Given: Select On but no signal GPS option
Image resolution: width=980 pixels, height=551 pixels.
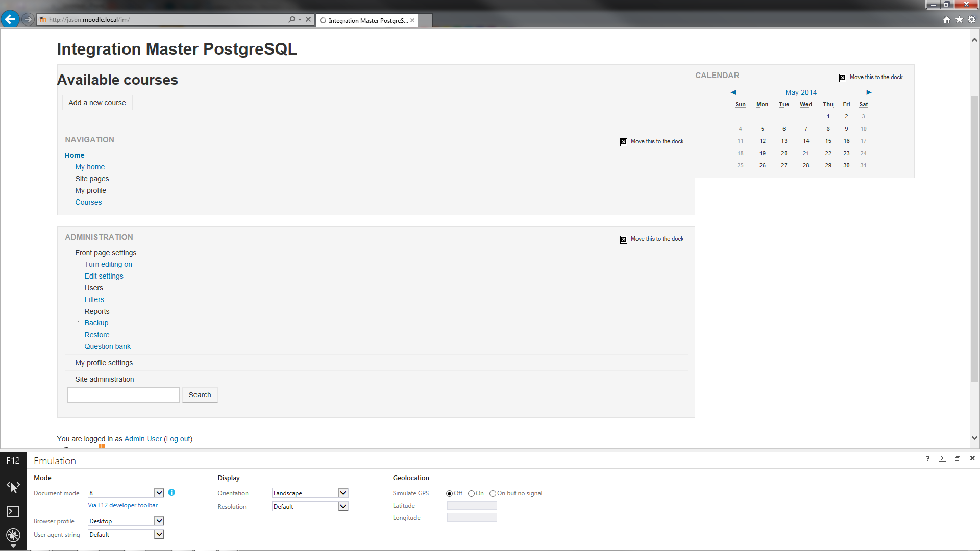Looking at the screenshot, I should pos(493,493).
